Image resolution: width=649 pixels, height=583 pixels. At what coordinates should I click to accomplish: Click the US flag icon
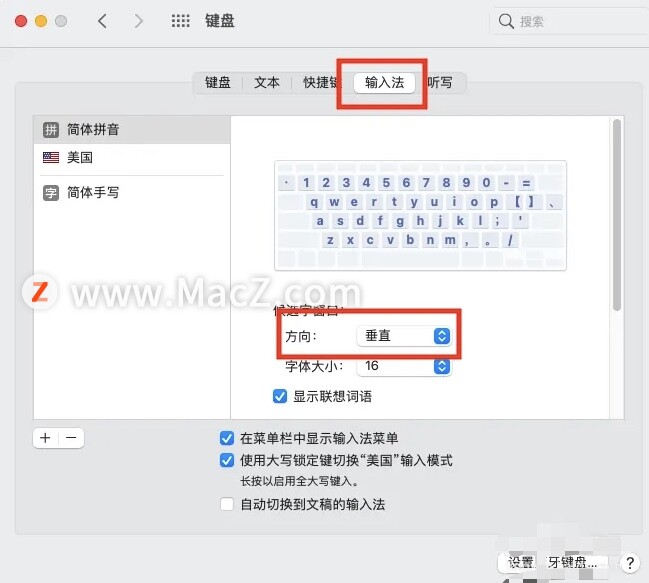point(51,158)
